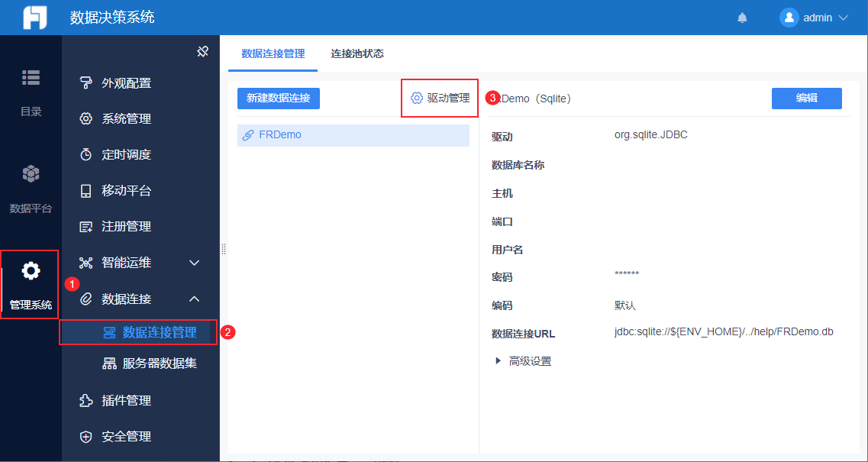The width and height of the screenshot is (868, 462).
Task: Expand 高级设置 disclosure triangle
Action: (498, 361)
